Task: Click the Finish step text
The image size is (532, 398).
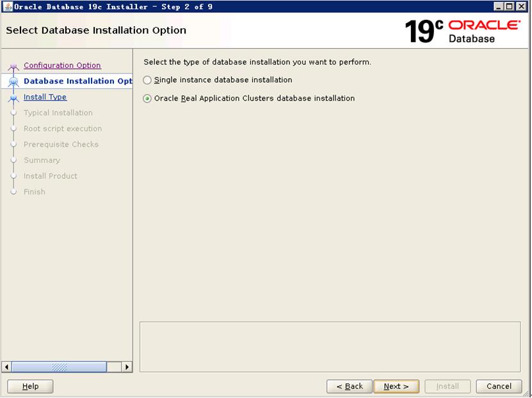Action: click(35, 192)
